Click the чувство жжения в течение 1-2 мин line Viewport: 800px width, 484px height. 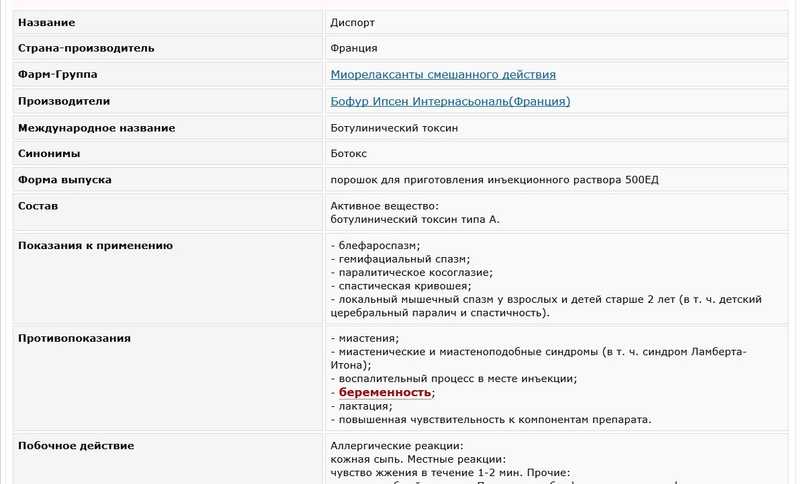tap(450, 472)
